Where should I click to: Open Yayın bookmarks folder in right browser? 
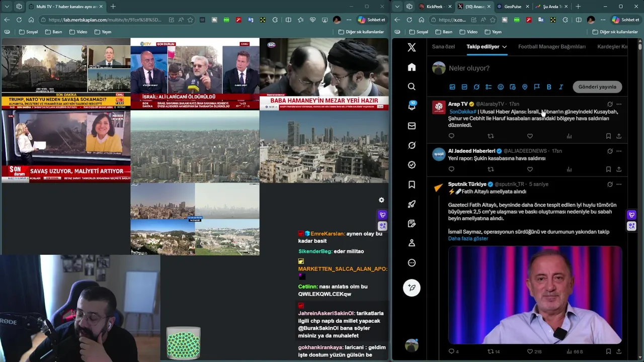pos(492,32)
